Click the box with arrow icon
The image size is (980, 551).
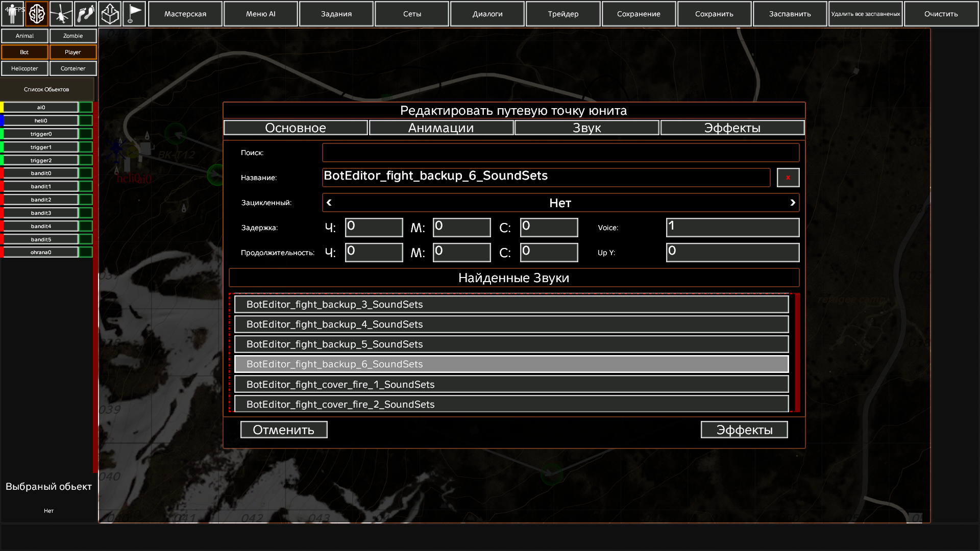coord(110,14)
